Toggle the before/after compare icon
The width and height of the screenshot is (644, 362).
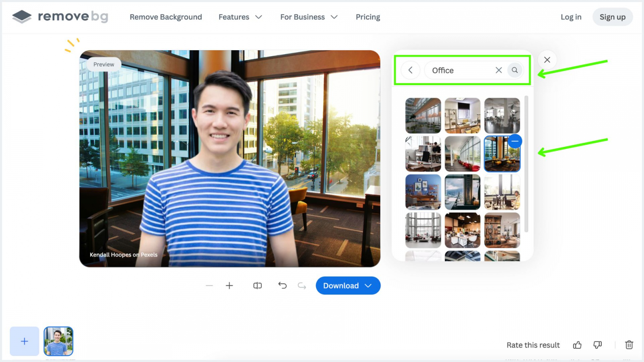point(258,286)
